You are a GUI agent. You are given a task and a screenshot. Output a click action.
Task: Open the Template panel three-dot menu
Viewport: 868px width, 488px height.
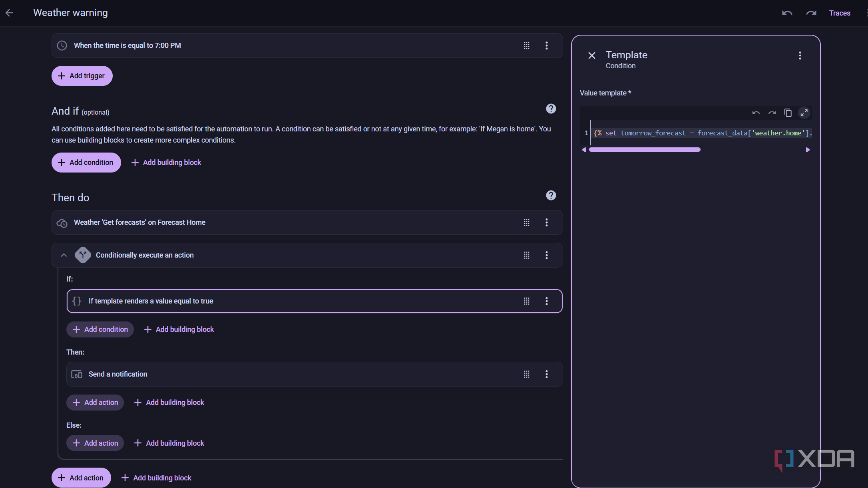click(x=800, y=56)
